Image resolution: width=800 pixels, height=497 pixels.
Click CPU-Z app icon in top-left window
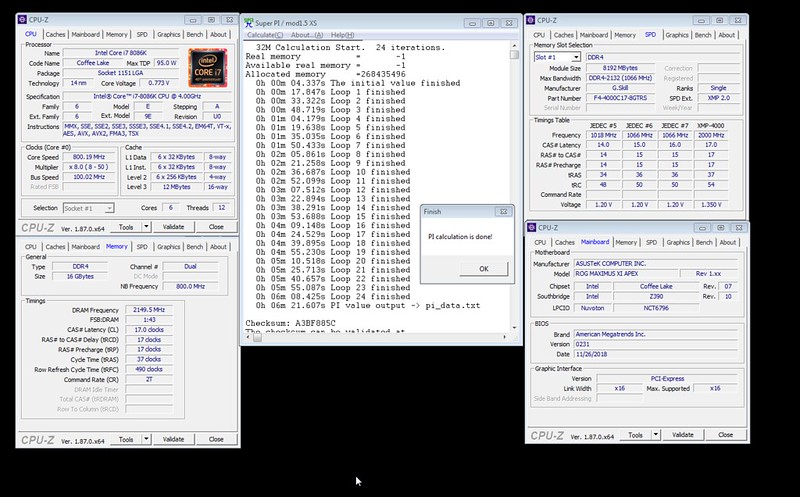[22, 20]
